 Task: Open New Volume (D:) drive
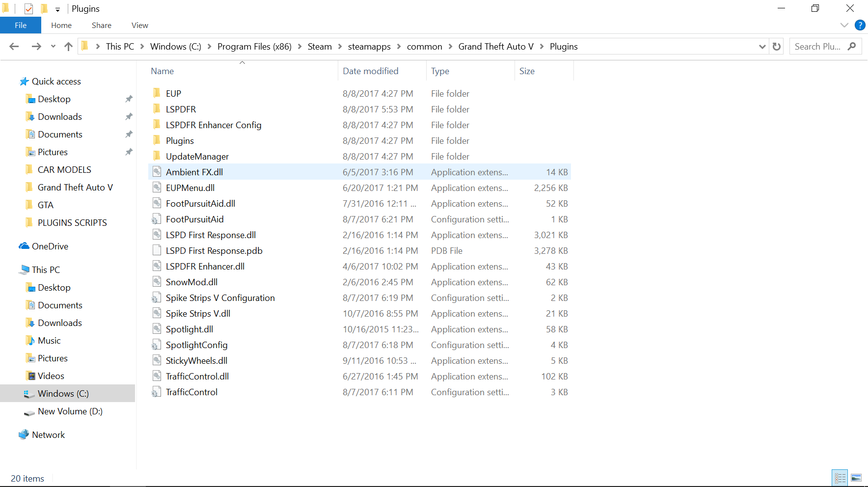70,411
